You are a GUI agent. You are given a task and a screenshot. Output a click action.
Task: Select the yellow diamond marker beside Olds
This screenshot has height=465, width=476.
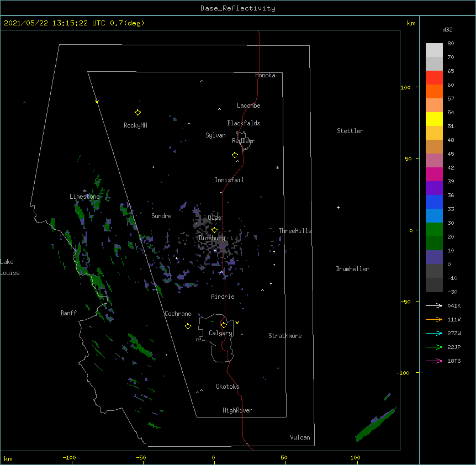pos(214,230)
